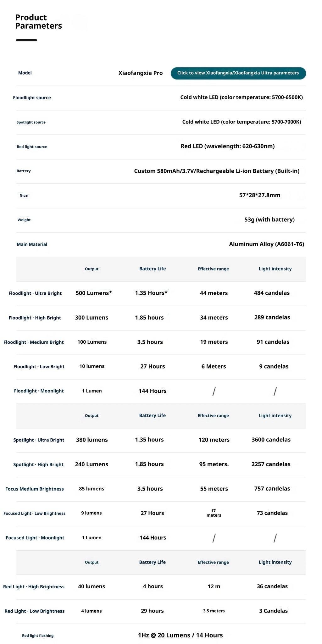Select the Floodlight Ultra Bright row label

(x=35, y=293)
